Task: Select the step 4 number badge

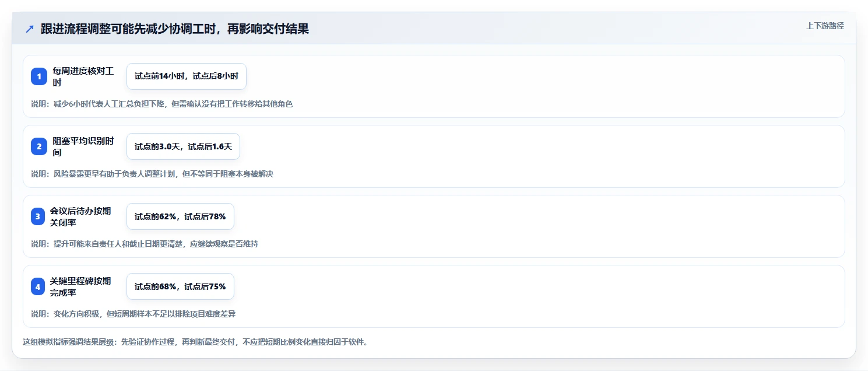Action: point(38,286)
